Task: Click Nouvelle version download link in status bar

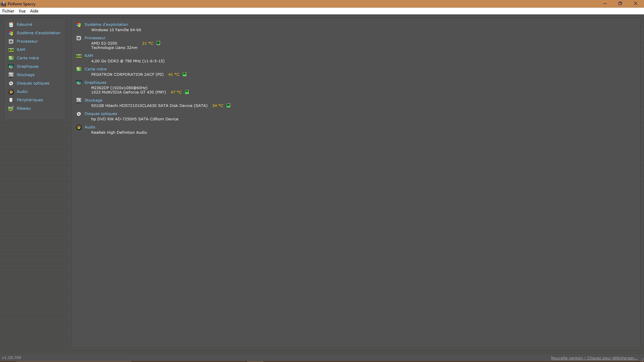Action: pos(594,358)
